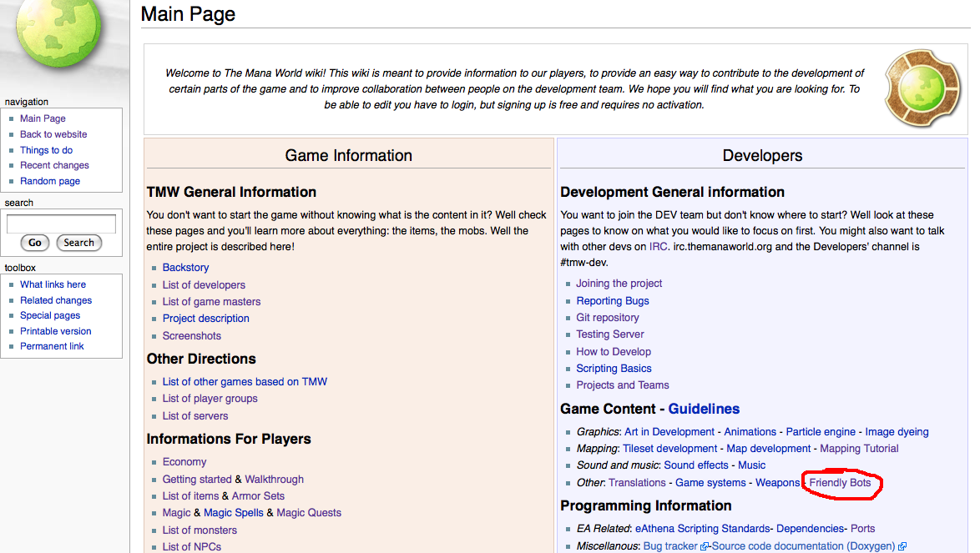
Task: Open Special pages link
Action: pos(50,315)
